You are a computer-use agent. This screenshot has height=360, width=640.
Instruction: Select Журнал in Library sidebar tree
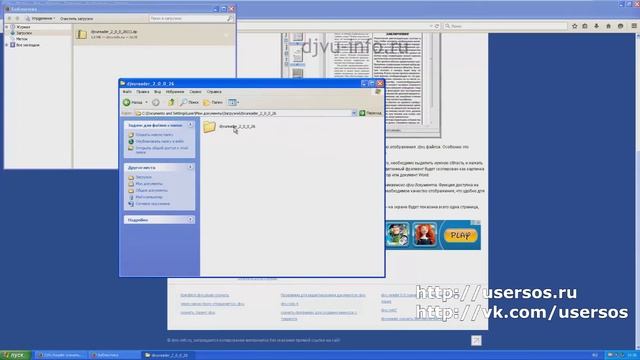(x=23, y=27)
